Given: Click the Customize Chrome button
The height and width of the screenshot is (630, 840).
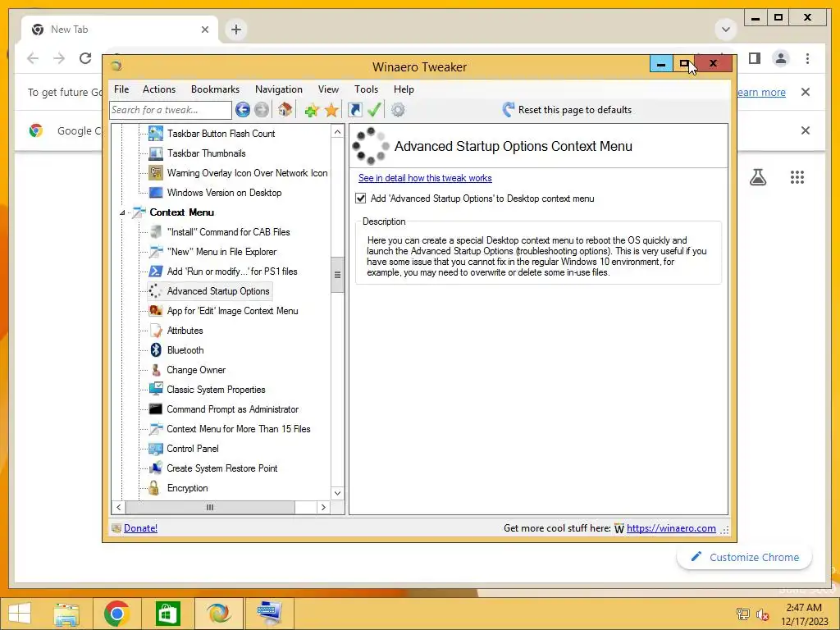Looking at the screenshot, I should click(x=744, y=557).
